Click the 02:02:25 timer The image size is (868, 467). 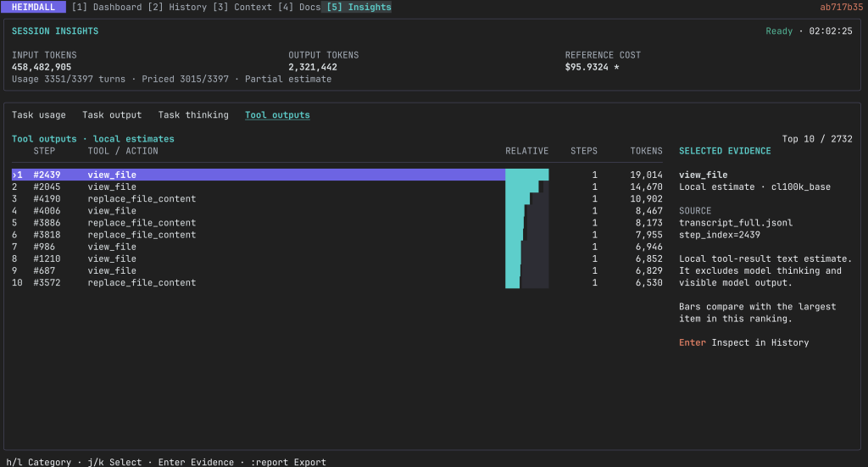click(x=831, y=31)
